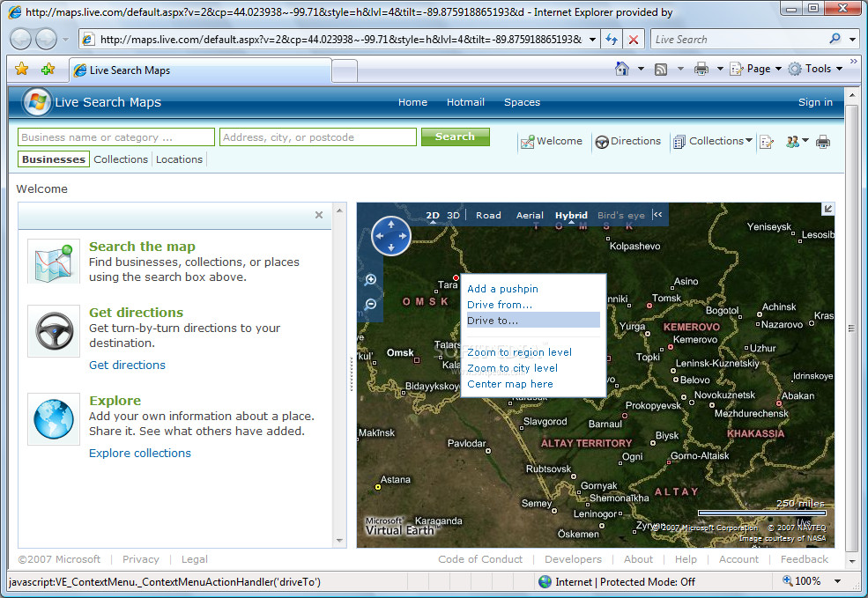The image size is (868, 598).
Task: Click the Get directions link
Action: [127, 365]
